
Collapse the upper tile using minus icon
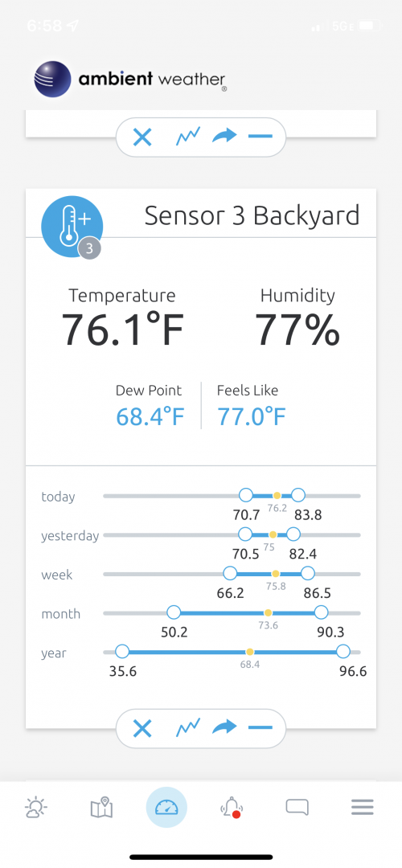click(x=260, y=136)
